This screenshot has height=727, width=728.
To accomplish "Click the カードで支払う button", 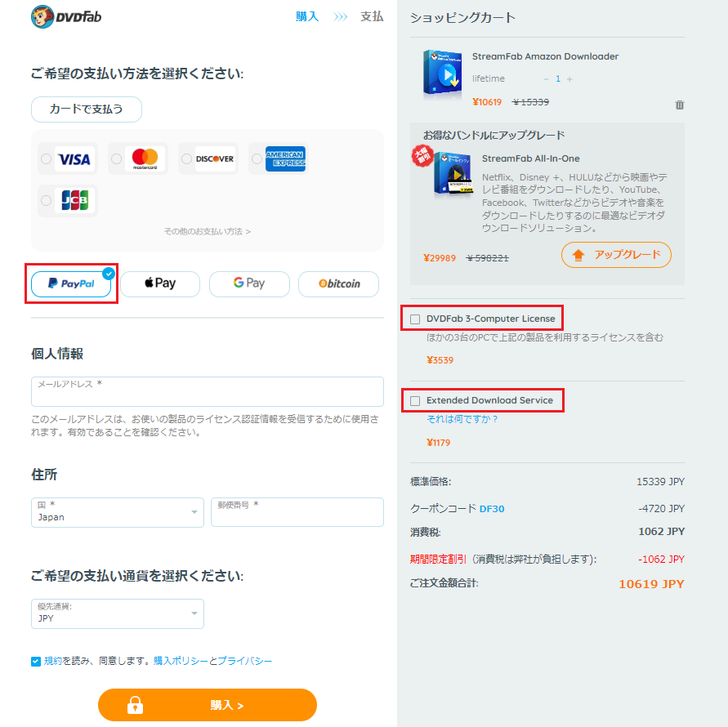I will (x=87, y=109).
